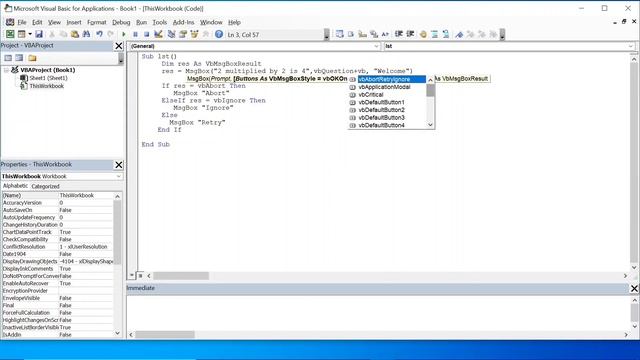Open the Insert UserForm dropdown arrow
The image size is (640, 360).
(30, 34)
